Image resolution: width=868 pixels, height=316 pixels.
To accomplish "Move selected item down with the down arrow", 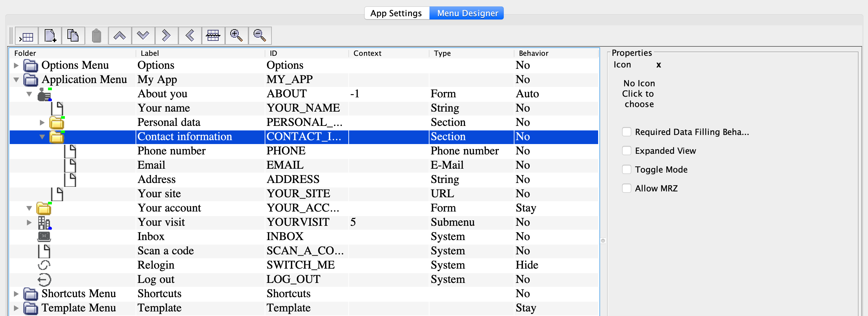I will [143, 35].
